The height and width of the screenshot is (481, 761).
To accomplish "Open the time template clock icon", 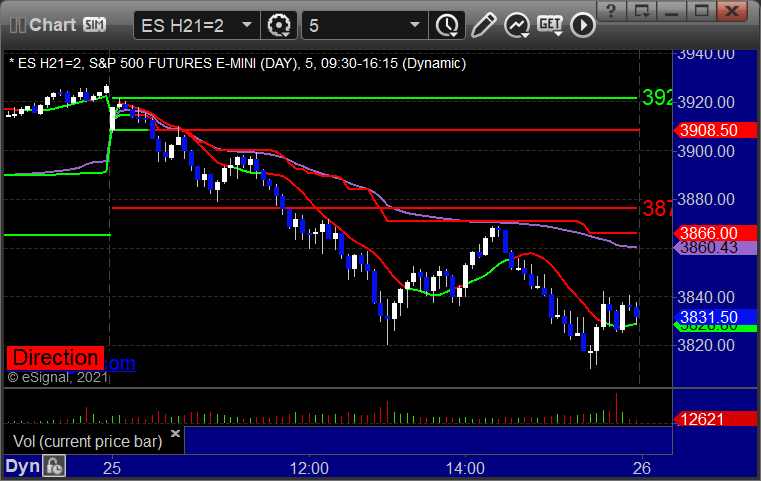I will [447, 25].
